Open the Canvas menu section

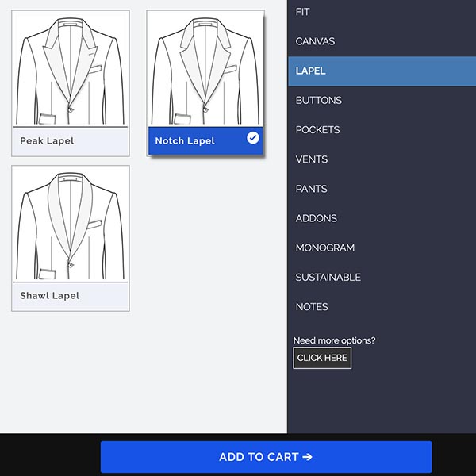315,41
